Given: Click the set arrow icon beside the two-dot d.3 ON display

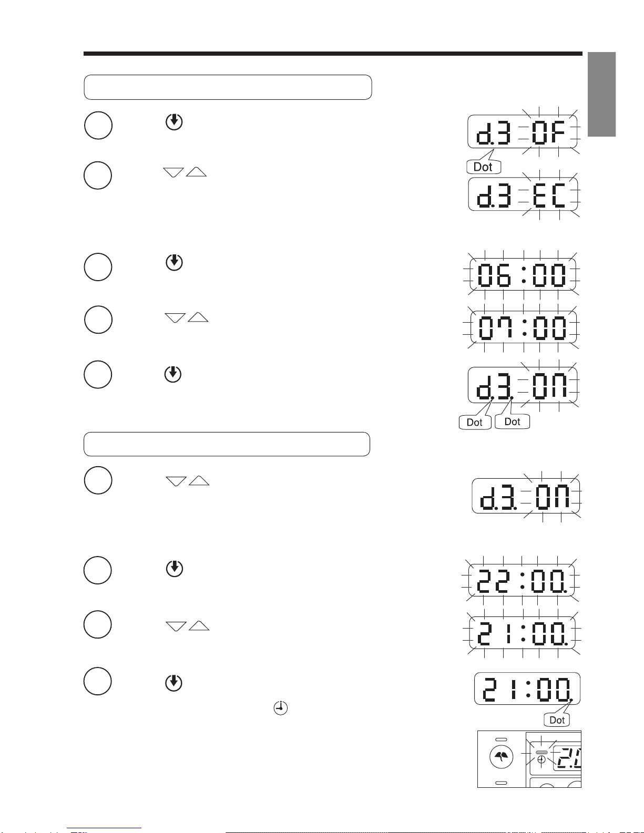Looking at the screenshot, I should click(173, 374).
